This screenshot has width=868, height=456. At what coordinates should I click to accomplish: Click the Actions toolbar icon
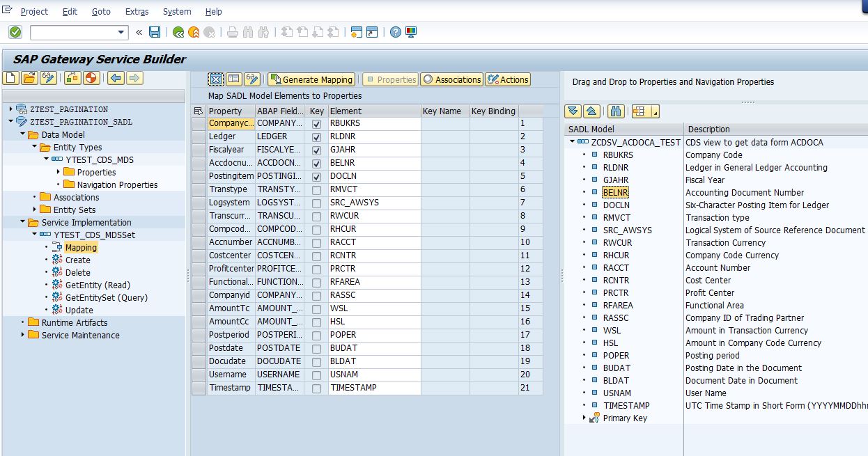click(508, 79)
